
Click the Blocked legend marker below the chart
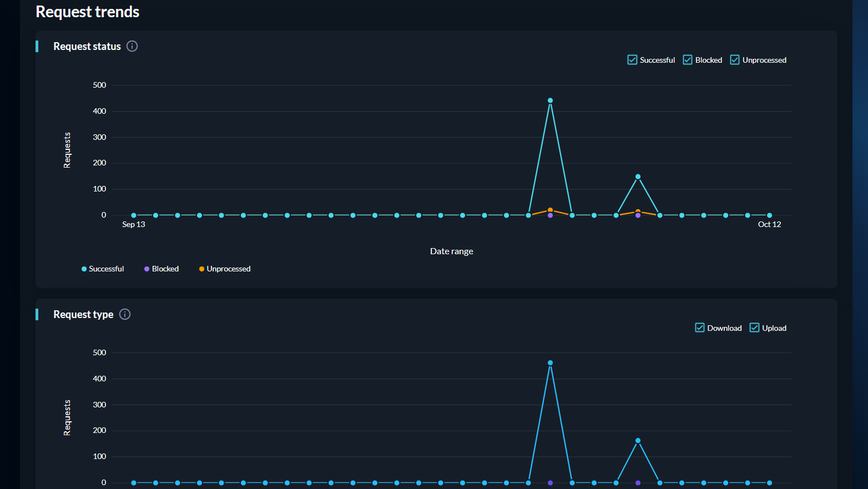(146, 269)
